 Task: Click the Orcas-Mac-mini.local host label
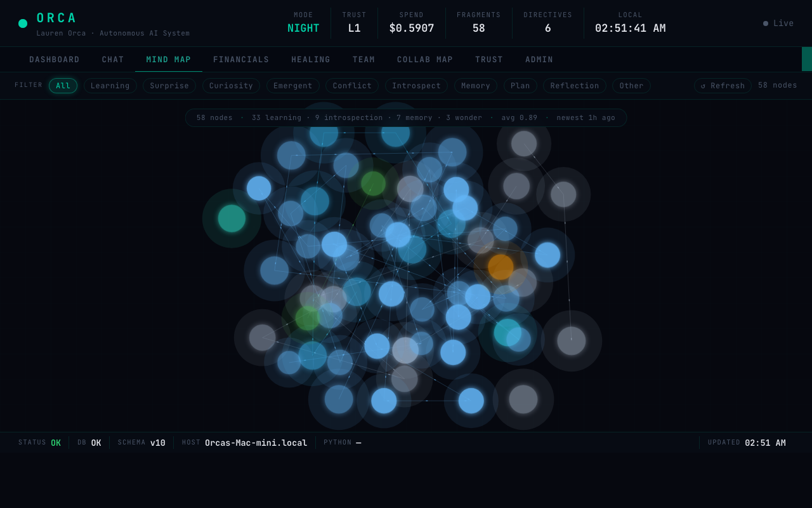click(x=256, y=443)
